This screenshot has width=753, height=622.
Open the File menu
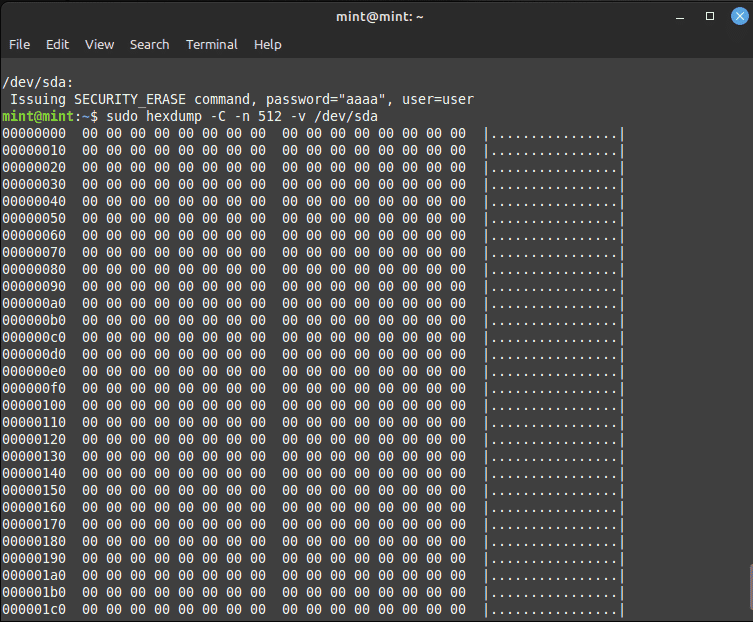(x=19, y=45)
